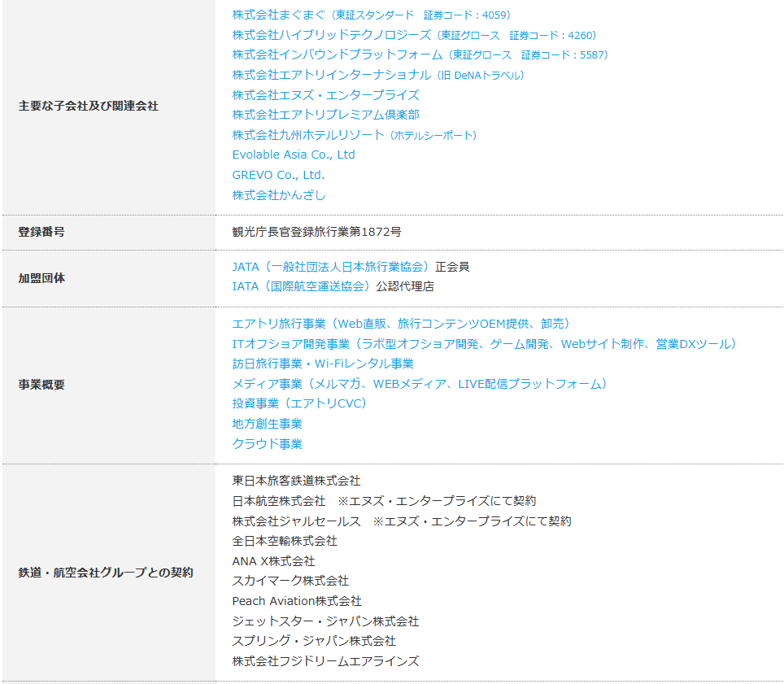Visit 株式会社インバウンドプラットフォーム link

point(420,55)
